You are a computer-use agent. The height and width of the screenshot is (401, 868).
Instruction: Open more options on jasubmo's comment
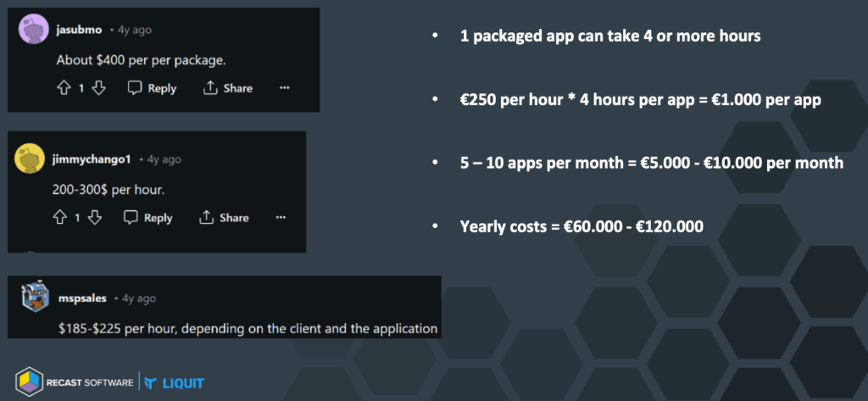[285, 88]
